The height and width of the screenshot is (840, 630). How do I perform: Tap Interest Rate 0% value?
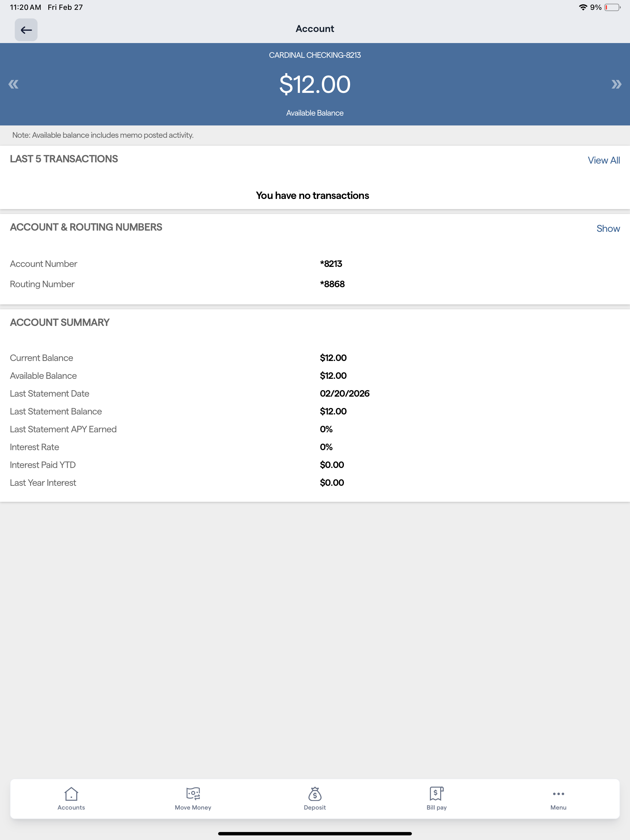point(326,447)
